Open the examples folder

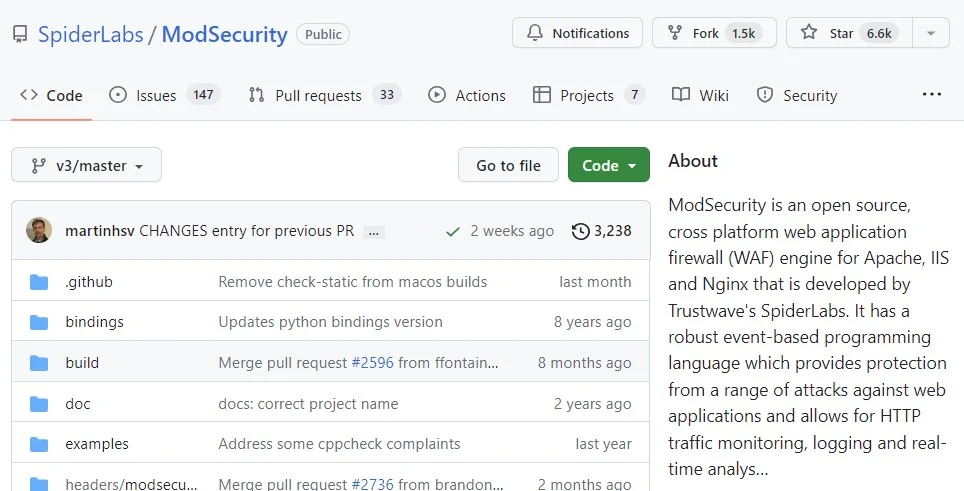(97, 444)
